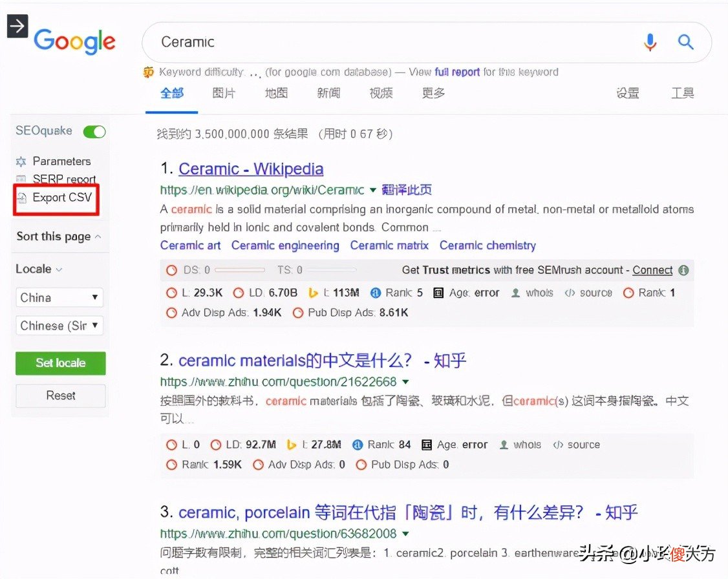Click Wikipedia's Pub Disp Ads icon
The width and height of the screenshot is (728, 579).
(x=298, y=313)
